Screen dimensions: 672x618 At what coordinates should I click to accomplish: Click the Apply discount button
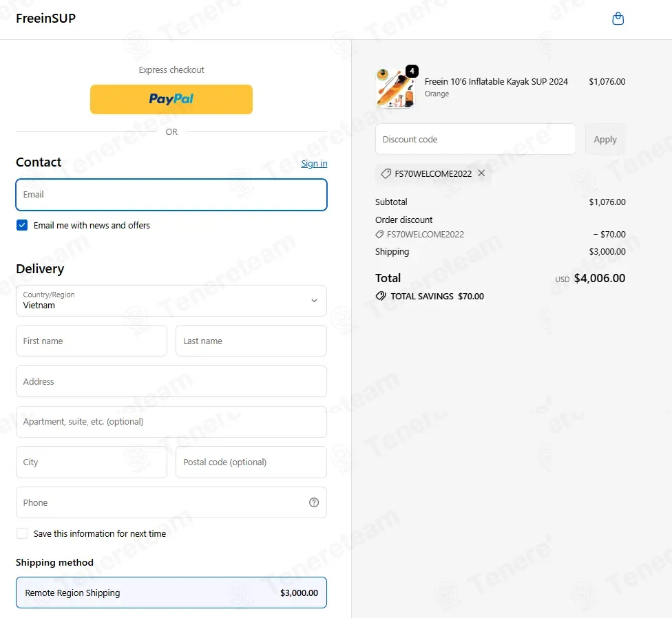605,139
